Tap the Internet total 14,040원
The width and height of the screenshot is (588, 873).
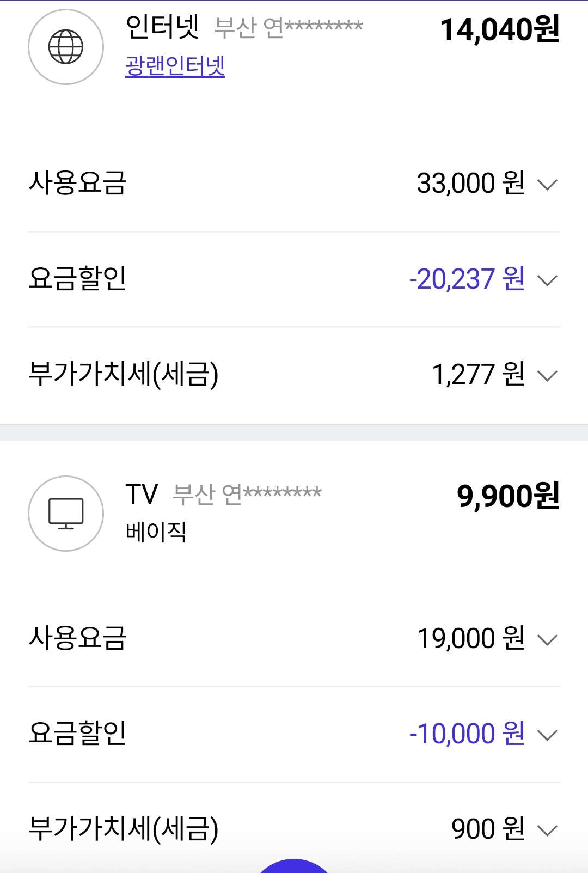click(499, 29)
